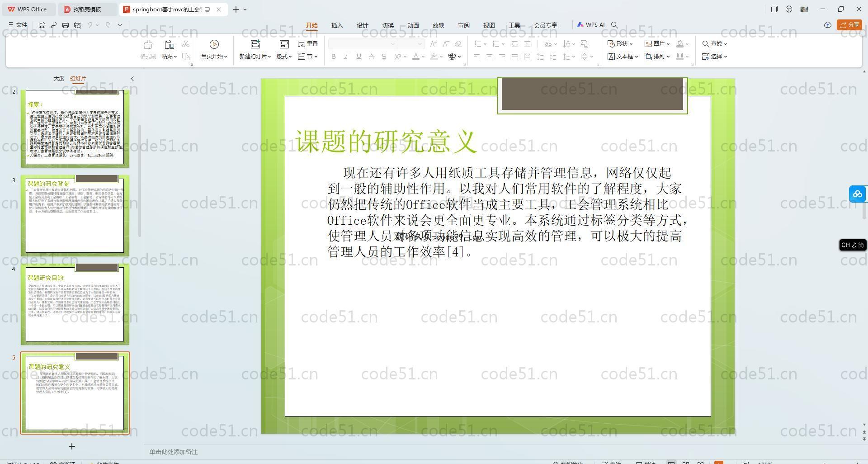
Task: Open the Insert (插入) tab
Action: pyautogui.click(x=337, y=25)
